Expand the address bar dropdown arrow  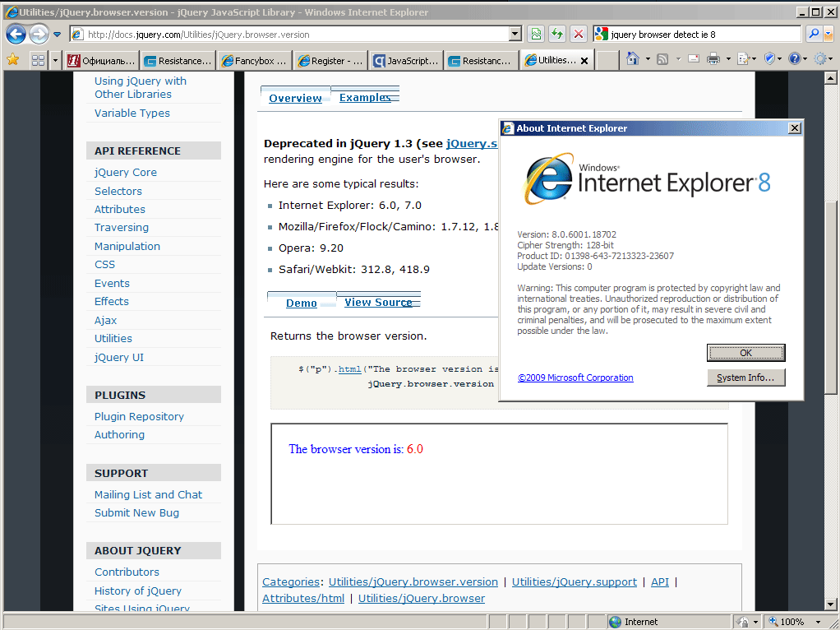click(x=515, y=34)
